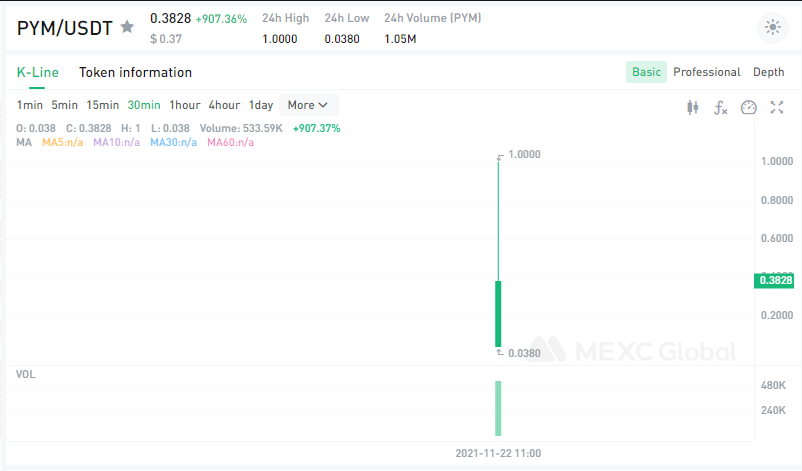This screenshot has height=471, width=802.
Task: Click the 2021-11-22 11:00 time label
Action: [498, 453]
